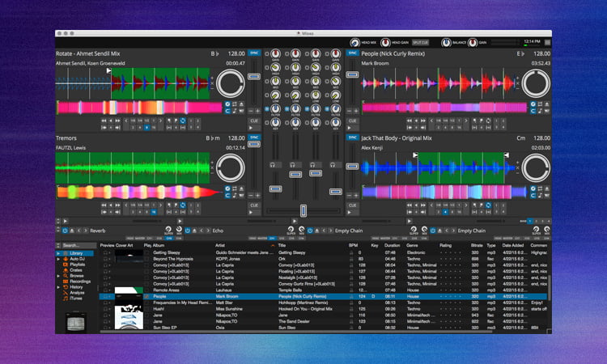The width and height of the screenshot is (607, 364).
Task: Click the Jack That Body vinyl spinner
Action: coord(534,167)
